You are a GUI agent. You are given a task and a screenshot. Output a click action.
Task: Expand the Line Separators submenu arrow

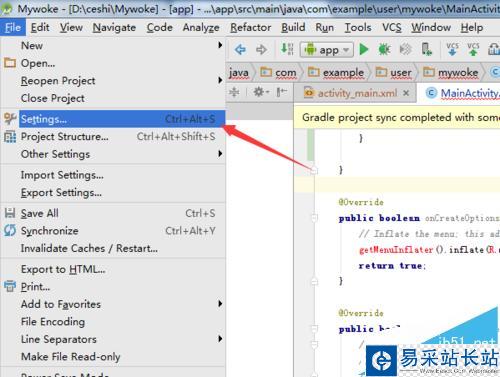pyautogui.click(x=220, y=339)
